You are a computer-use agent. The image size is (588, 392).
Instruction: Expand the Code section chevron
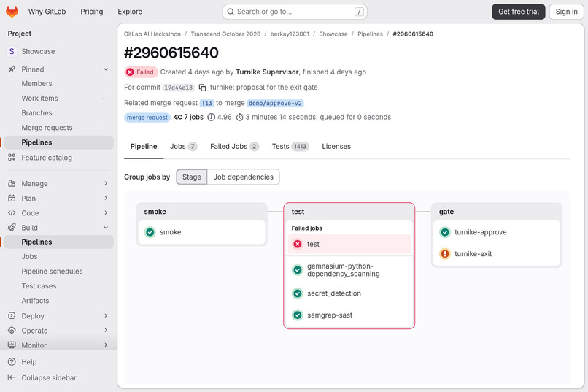point(106,212)
